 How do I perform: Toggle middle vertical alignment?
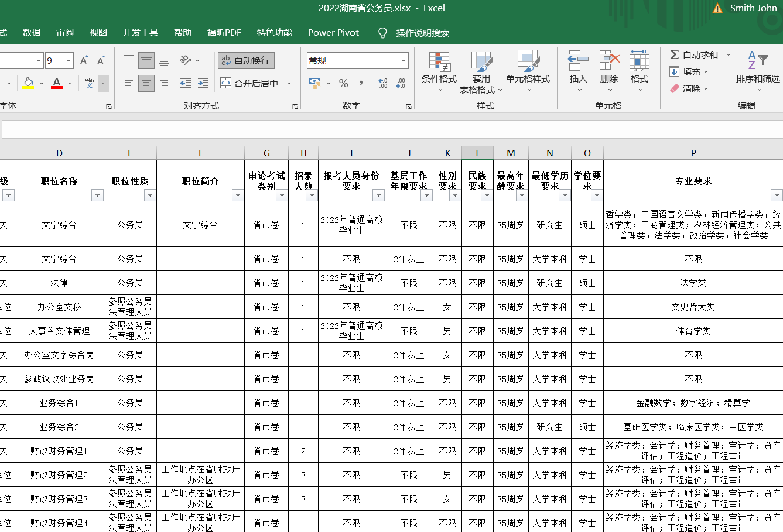(146, 60)
